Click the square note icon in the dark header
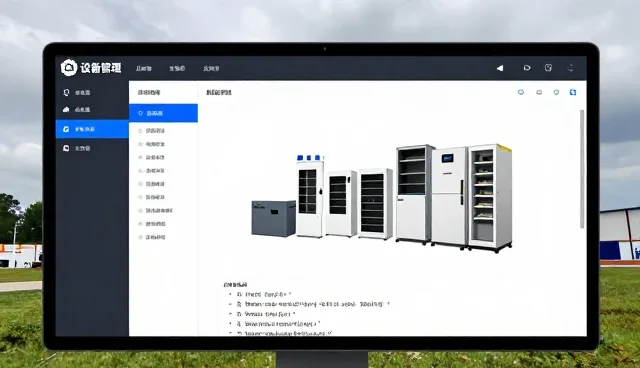The height and width of the screenshot is (368, 640). point(548,68)
